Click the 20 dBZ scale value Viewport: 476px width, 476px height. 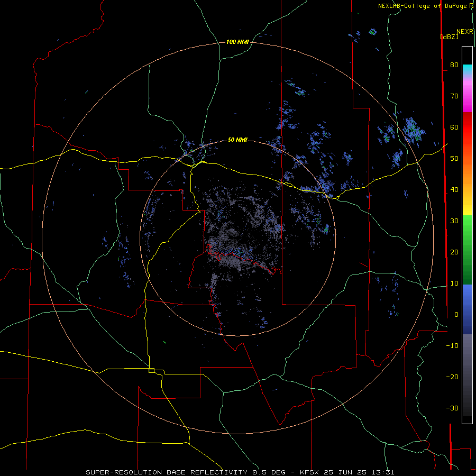454,252
